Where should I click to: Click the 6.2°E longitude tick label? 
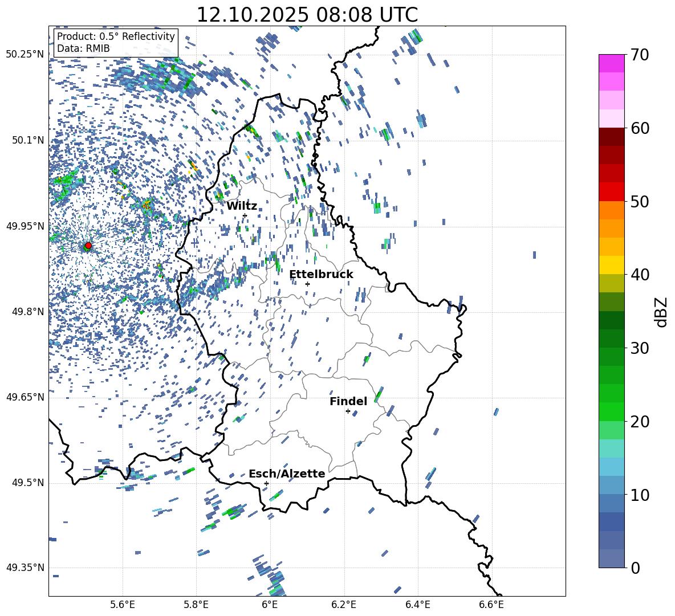point(344,604)
